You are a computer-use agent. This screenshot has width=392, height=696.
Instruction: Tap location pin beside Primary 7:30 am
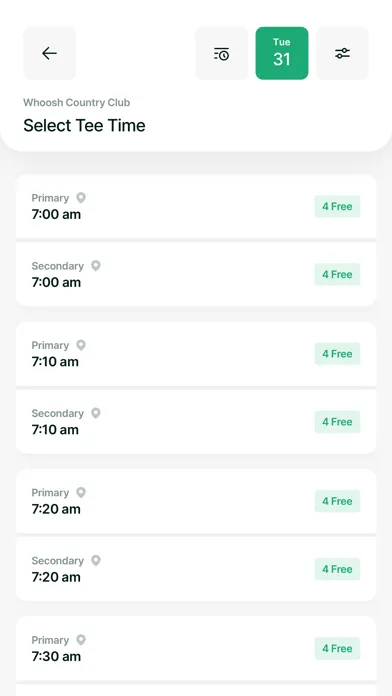pyautogui.click(x=81, y=640)
